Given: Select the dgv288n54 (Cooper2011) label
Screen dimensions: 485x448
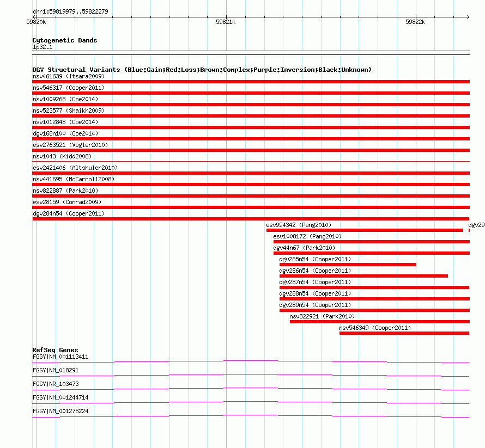Looking at the screenshot, I should (x=315, y=293).
